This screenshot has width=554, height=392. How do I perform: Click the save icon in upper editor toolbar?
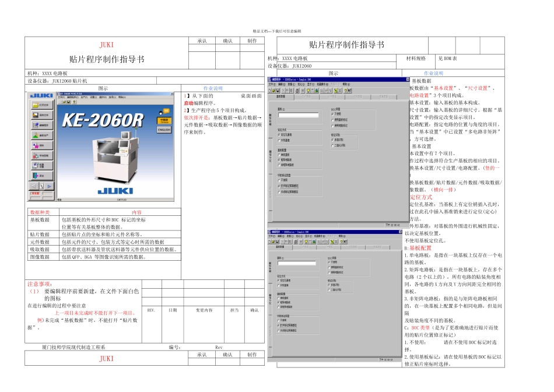278,90
